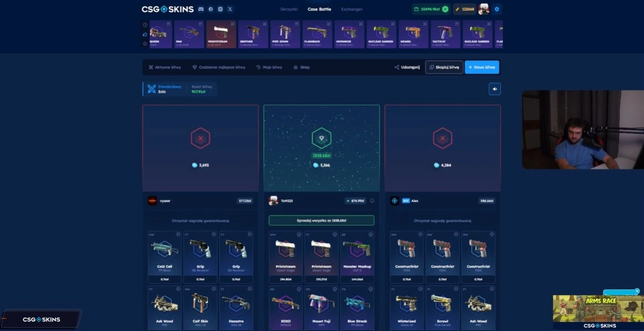Open the XOXO item card

pos(285,308)
